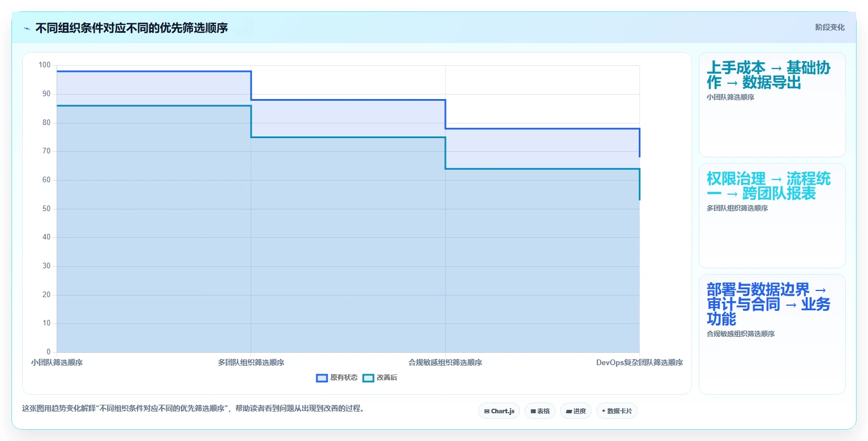Click y-axis value 50
Viewport: 868px width, 441px height.
(46, 209)
